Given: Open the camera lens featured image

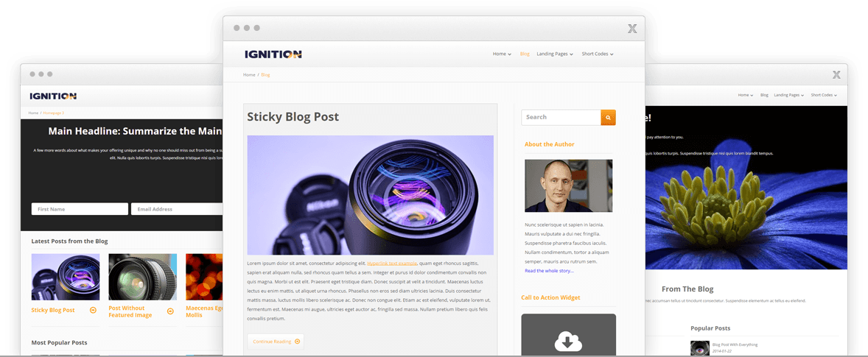Looking at the screenshot, I should tap(371, 195).
